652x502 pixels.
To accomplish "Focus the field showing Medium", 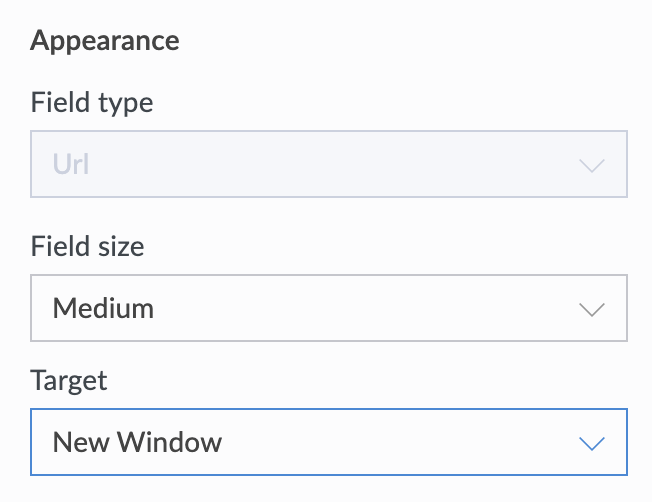I will [x=300, y=308].
